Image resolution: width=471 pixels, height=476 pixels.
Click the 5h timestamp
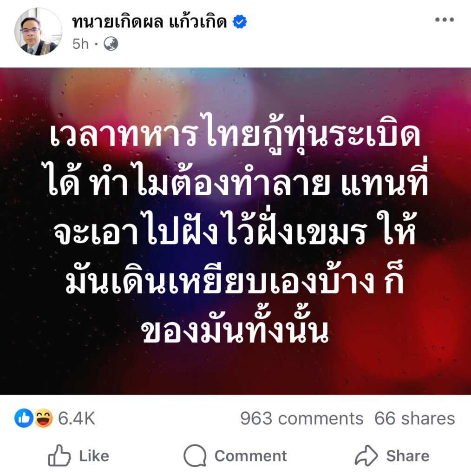click(80, 44)
